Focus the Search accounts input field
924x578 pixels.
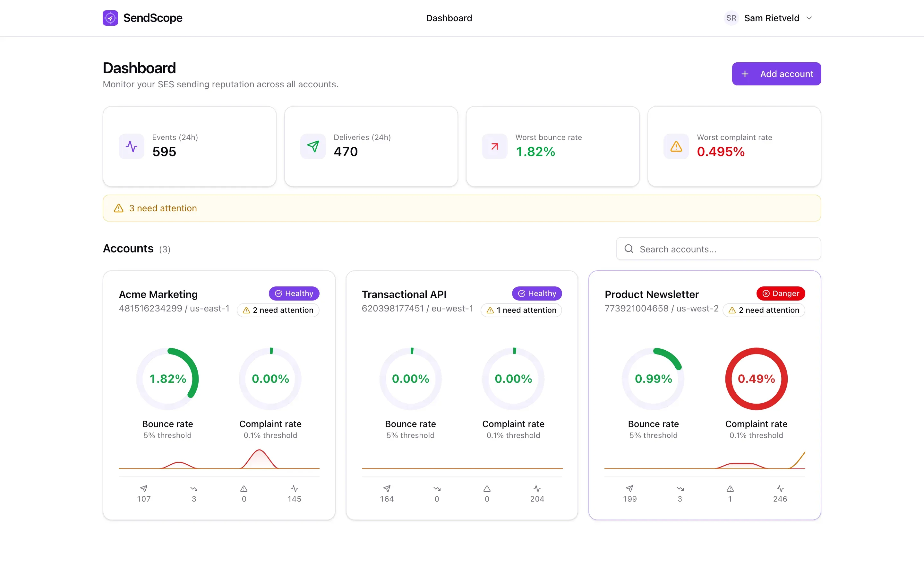coord(718,249)
